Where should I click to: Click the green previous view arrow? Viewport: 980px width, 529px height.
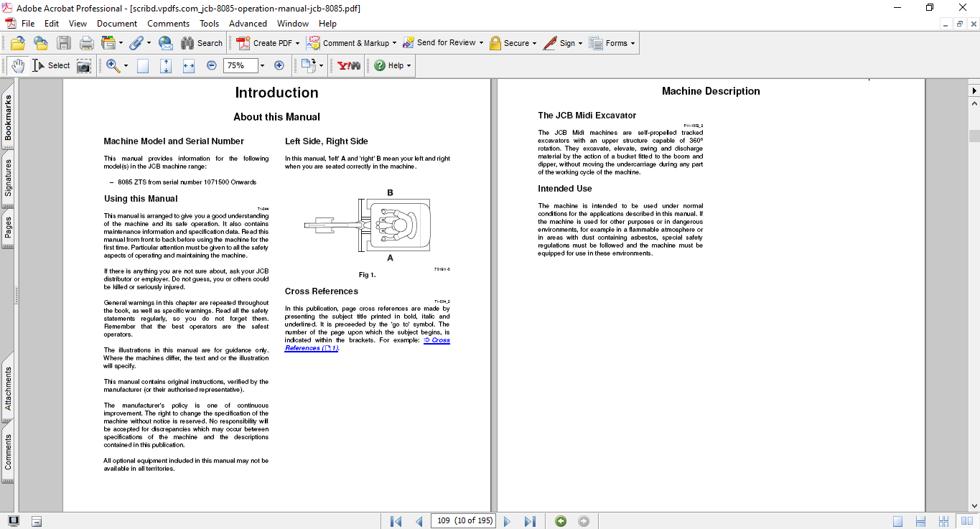pos(561,521)
